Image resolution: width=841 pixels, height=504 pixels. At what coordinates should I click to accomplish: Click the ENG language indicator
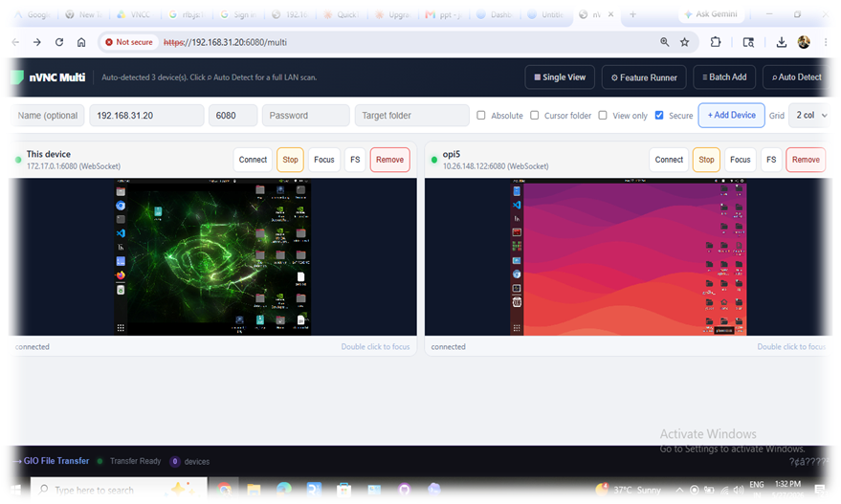pyautogui.click(x=757, y=485)
